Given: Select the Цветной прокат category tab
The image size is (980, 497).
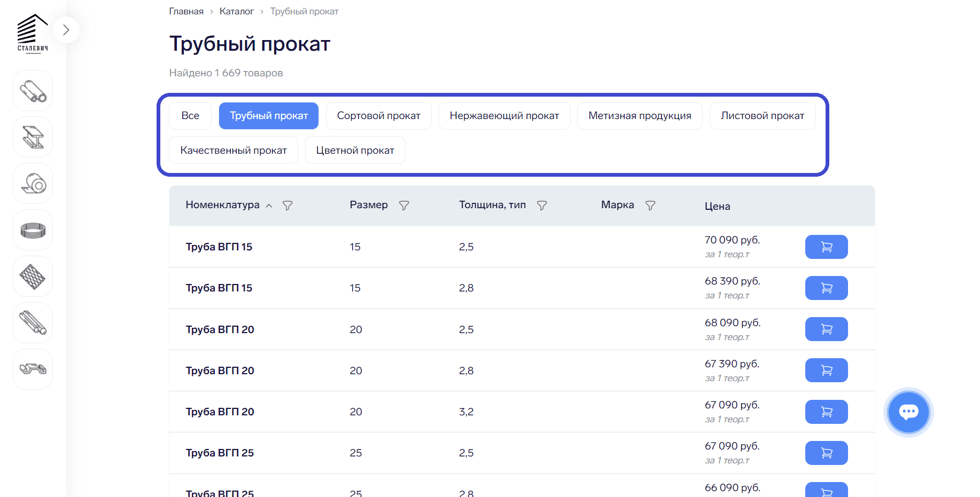Looking at the screenshot, I should coord(355,150).
